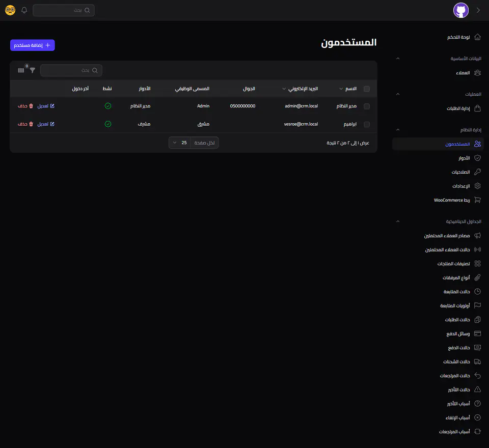Sort by the البريد الإلكتروني column header
The width and height of the screenshot is (489, 448).
tap(300, 89)
